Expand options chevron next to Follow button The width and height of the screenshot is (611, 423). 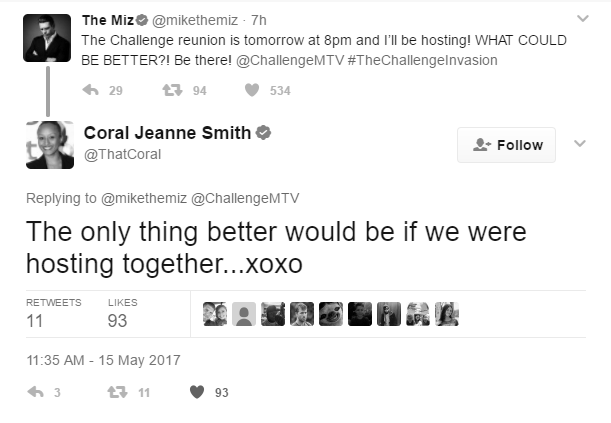(580, 143)
